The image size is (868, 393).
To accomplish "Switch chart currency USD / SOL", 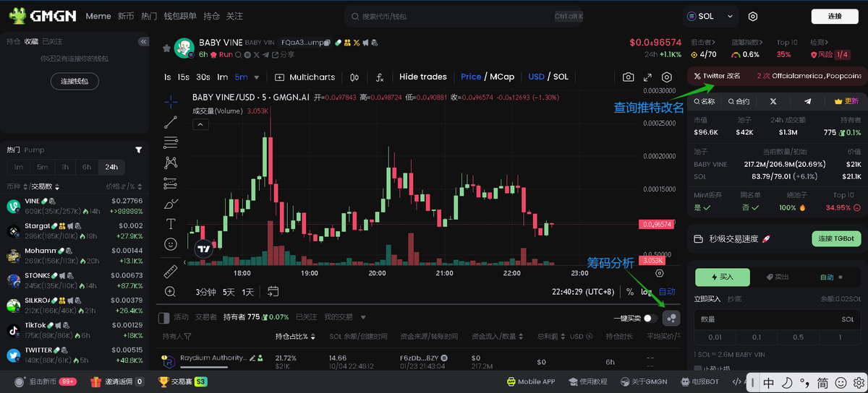I will [548, 77].
